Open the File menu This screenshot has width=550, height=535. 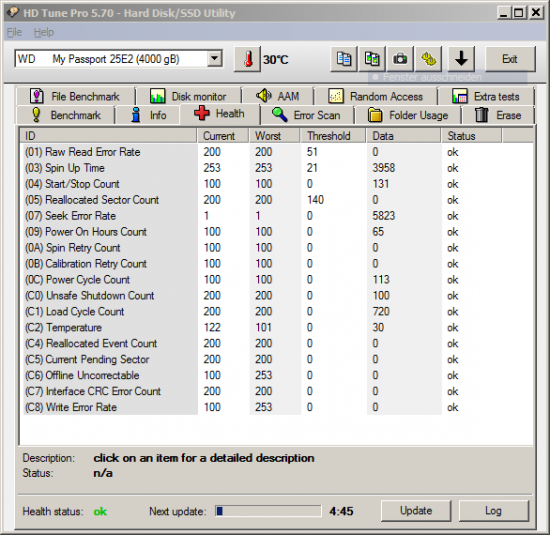click(14, 32)
